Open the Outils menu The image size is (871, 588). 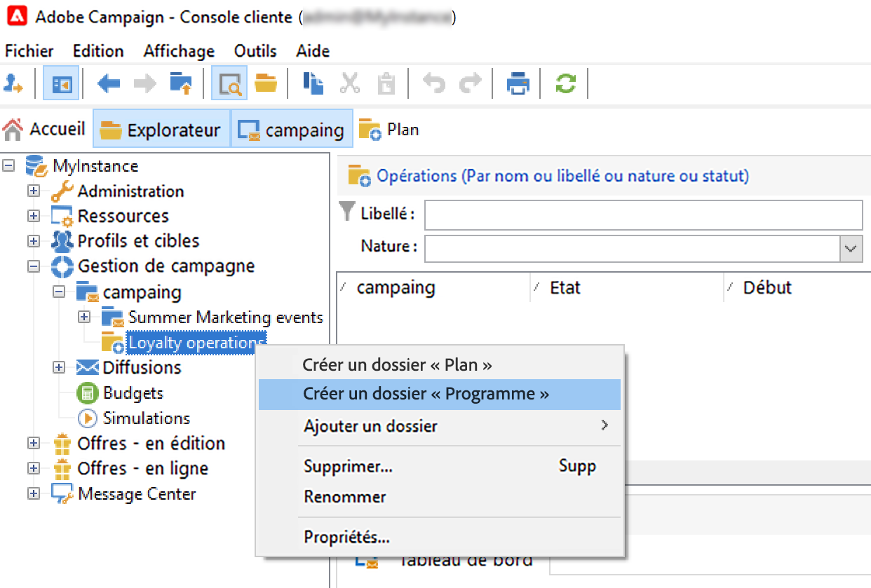(x=255, y=51)
